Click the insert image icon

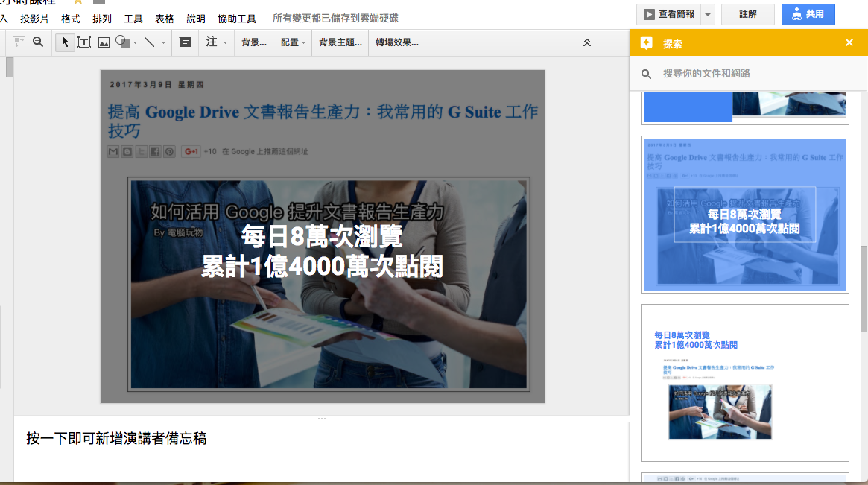click(x=104, y=42)
